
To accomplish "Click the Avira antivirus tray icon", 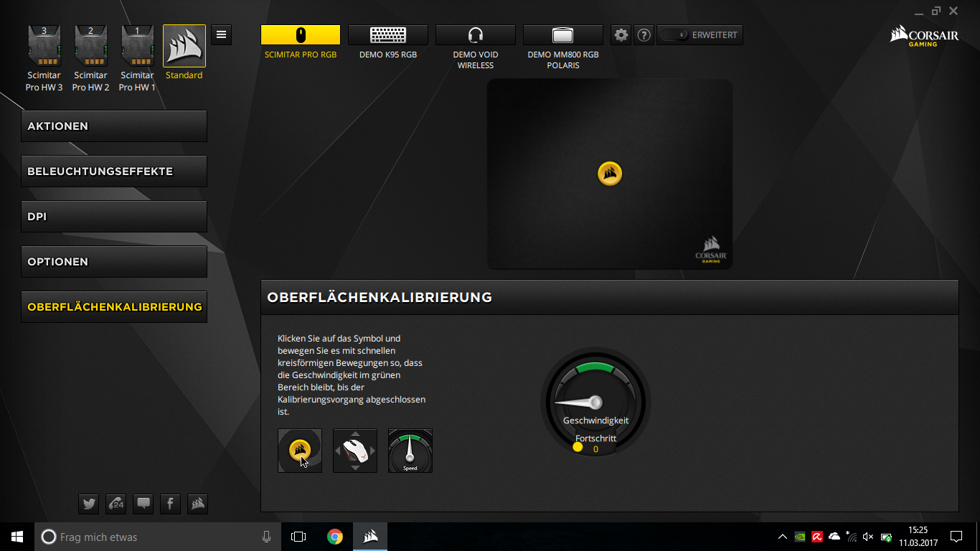I will point(817,537).
